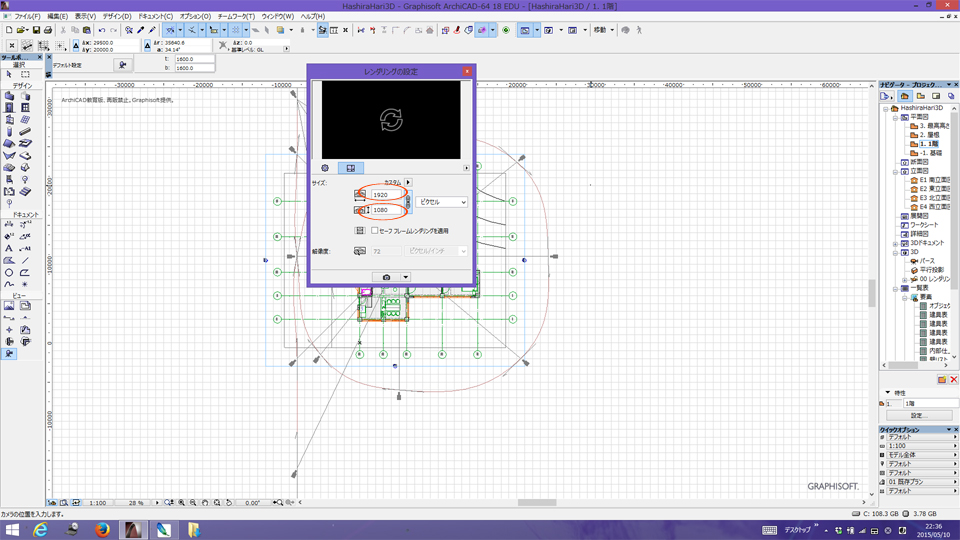Open the ドキュメント(C) menu
The width and height of the screenshot is (960, 540).
click(156, 17)
